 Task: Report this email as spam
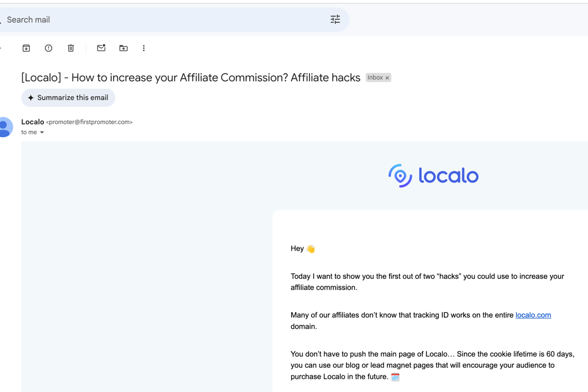(48, 48)
